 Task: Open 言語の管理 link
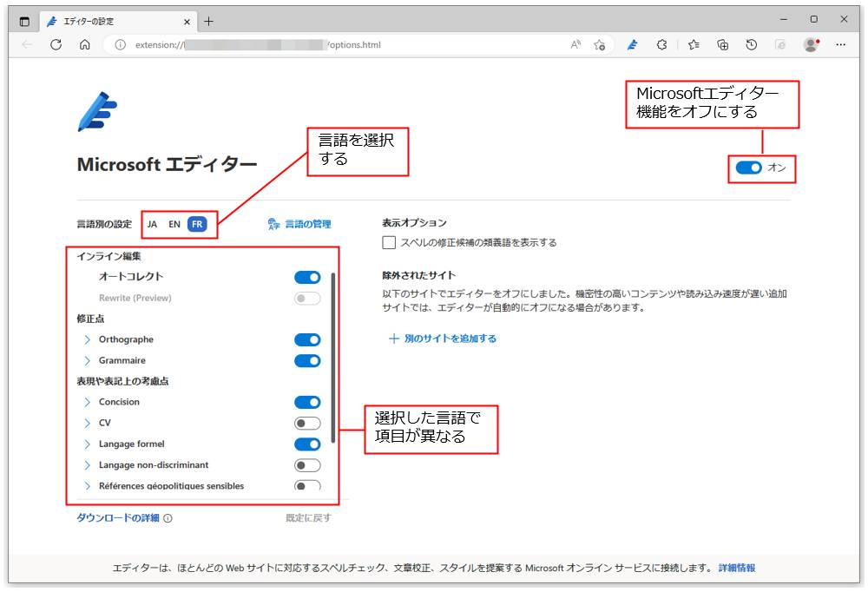(299, 224)
